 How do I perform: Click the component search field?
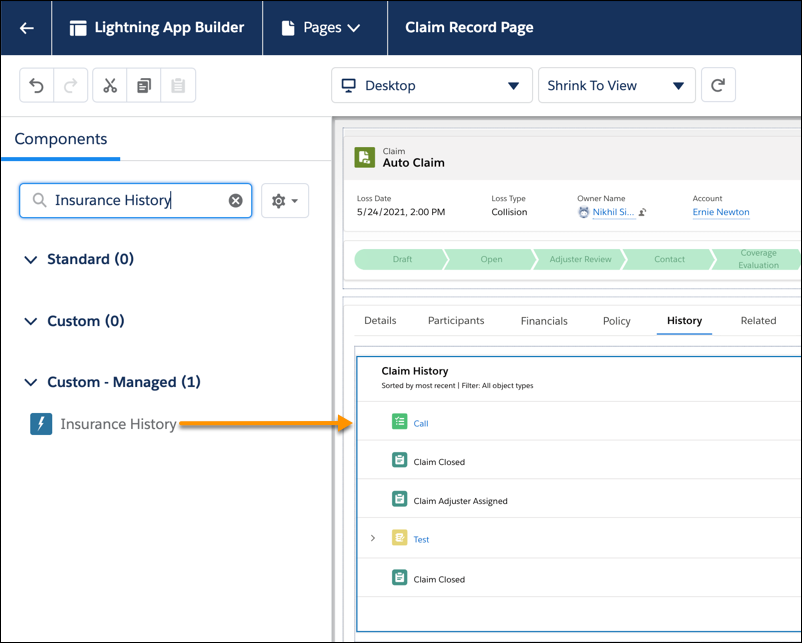click(136, 201)
